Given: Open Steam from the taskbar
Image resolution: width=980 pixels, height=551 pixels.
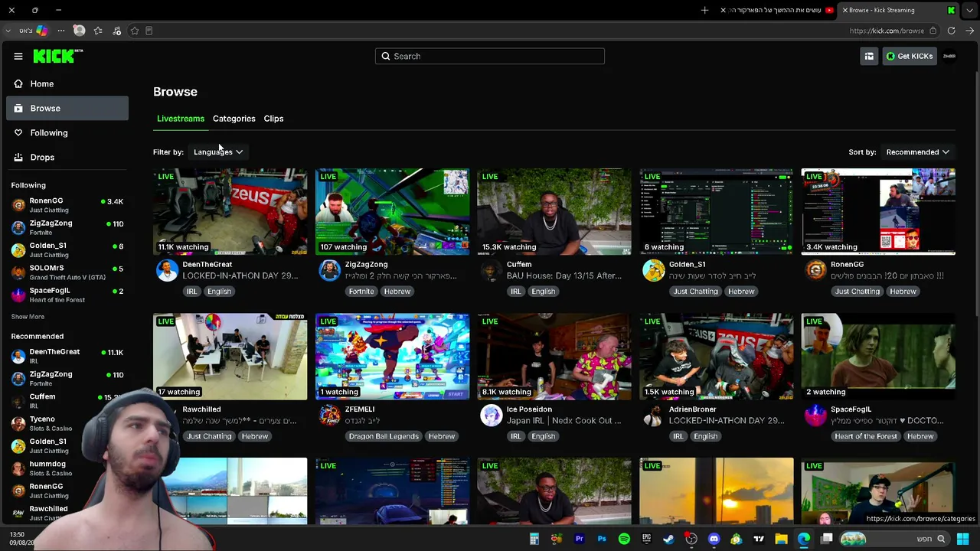Looking at the screenshot, I should (x=669, y=540).
